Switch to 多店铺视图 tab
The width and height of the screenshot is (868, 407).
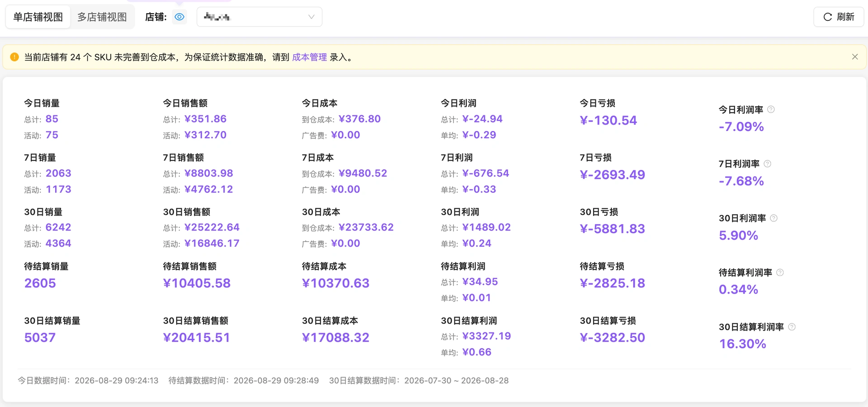(x=102, y=17)
